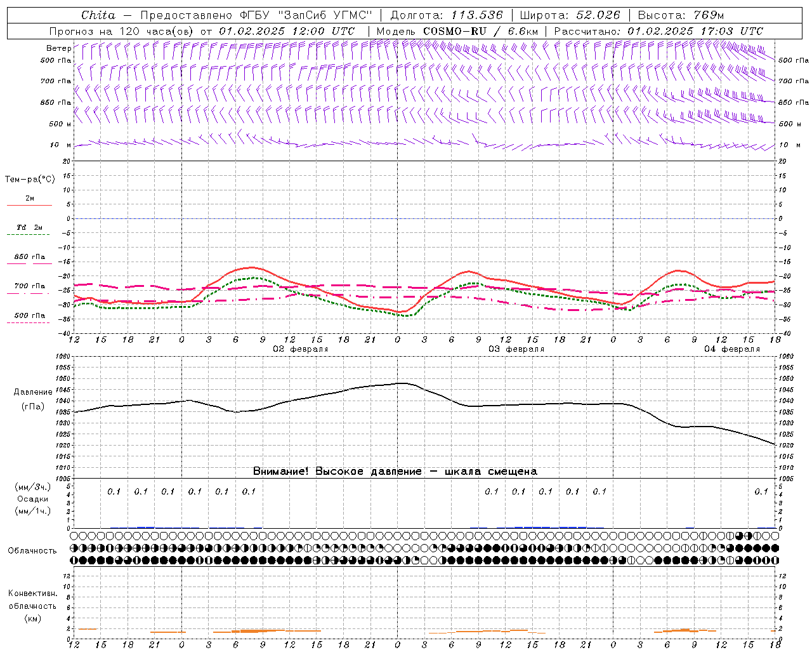Click the 02 февраля date label
This screenshot has height=650, width=812.
[301, 349]
